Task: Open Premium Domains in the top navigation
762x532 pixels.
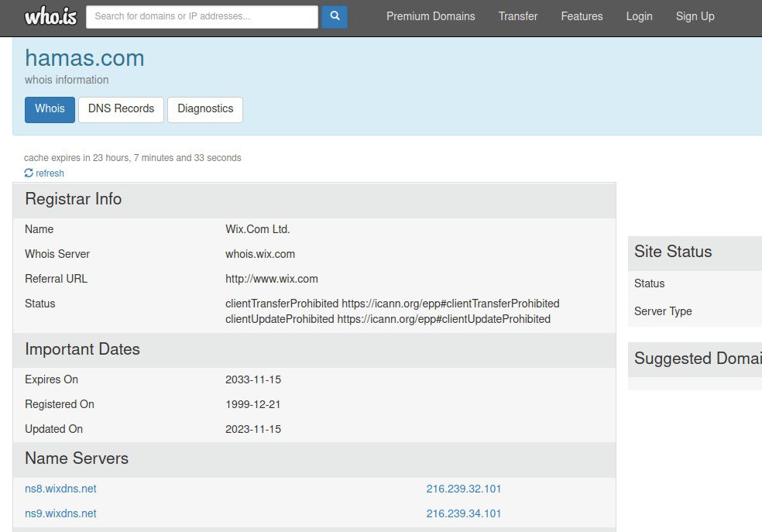Action: [431, 16]
